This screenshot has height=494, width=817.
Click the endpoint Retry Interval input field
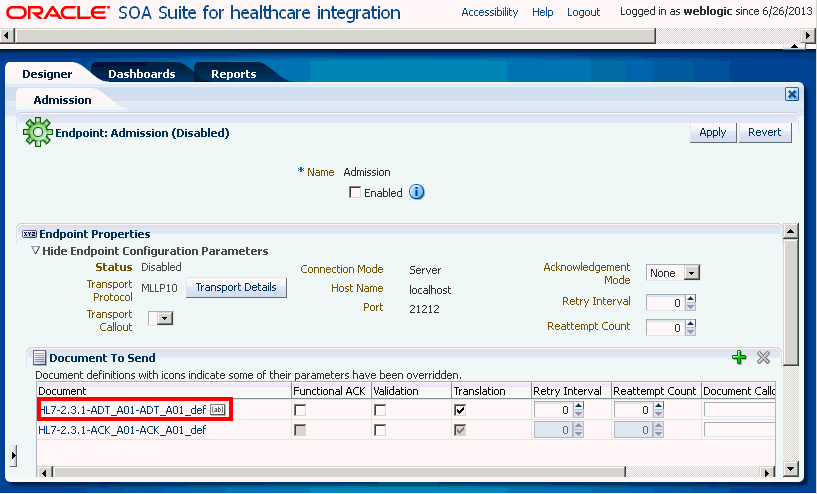665,303
